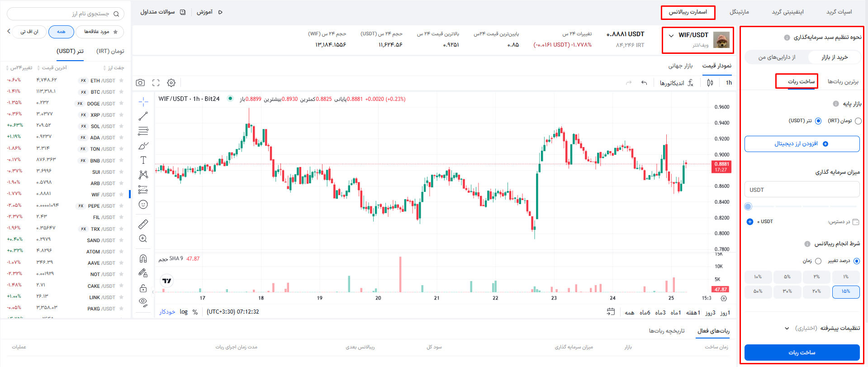Screen dimensions: 868x367
Task: Click افزودن ارز دیجیتال button
Action: point(802,144)
